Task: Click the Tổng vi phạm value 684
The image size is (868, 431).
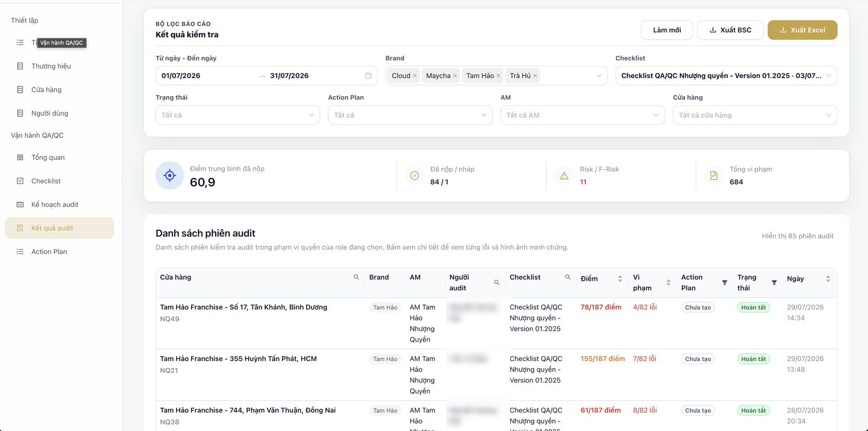Action: coord(736,182)
